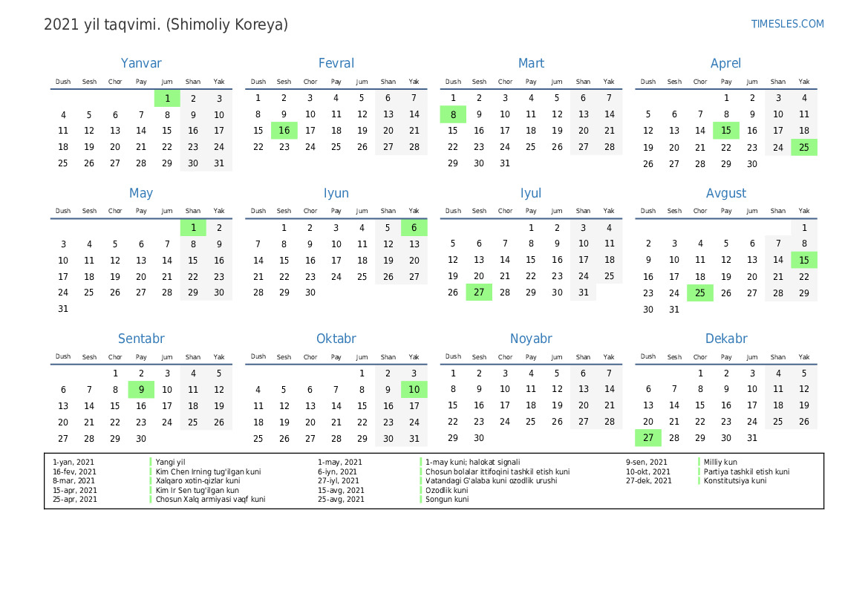Click legend entry 'Milliy kun'
868x614 pixels.
coord(720,463)
